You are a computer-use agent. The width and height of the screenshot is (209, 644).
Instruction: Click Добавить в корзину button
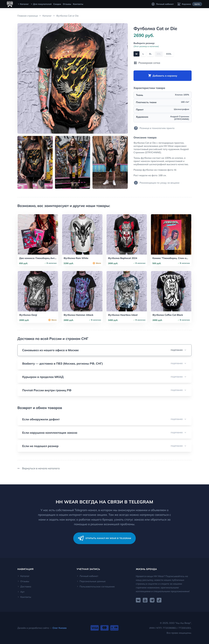point(163,76)
